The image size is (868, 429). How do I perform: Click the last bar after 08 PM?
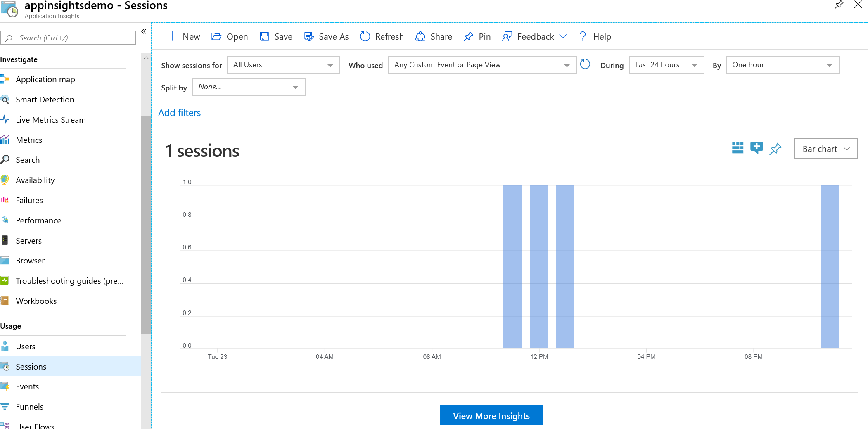click(x=830, y=267)
